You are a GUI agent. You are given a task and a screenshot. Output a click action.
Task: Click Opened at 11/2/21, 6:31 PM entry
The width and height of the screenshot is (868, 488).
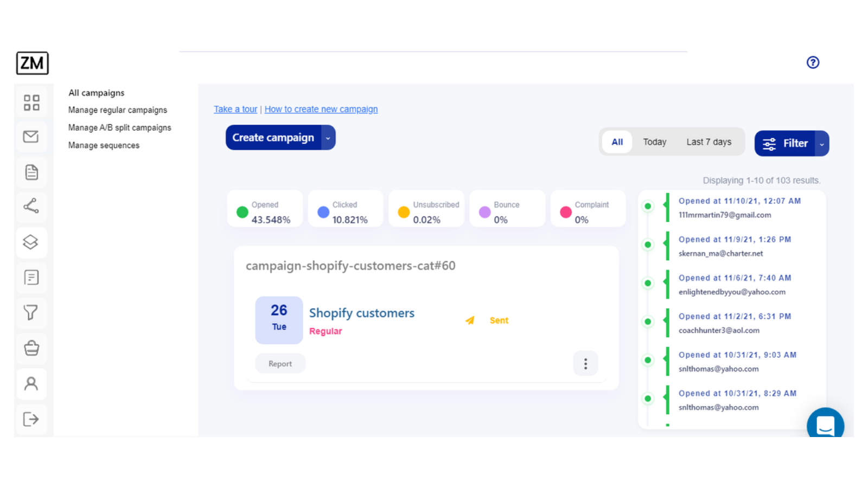tap(735, 316)
